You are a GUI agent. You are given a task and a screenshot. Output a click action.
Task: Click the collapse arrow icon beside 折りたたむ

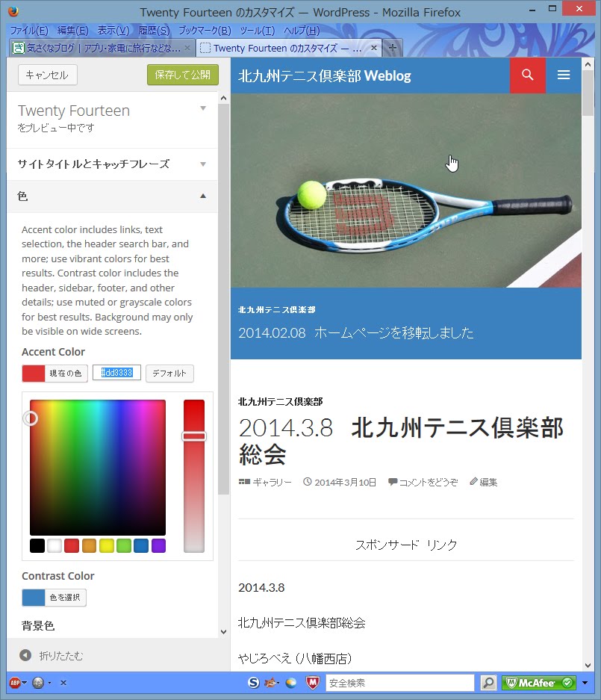pos(25,655)
